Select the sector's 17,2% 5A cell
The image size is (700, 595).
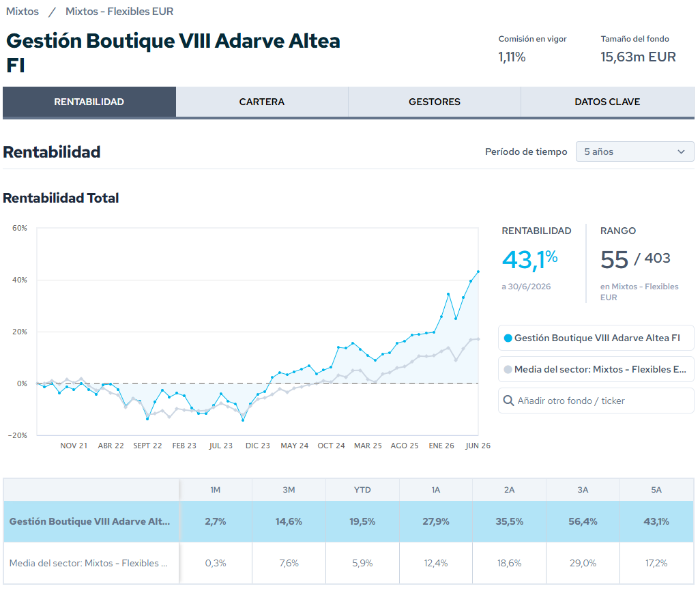(656, 563)
